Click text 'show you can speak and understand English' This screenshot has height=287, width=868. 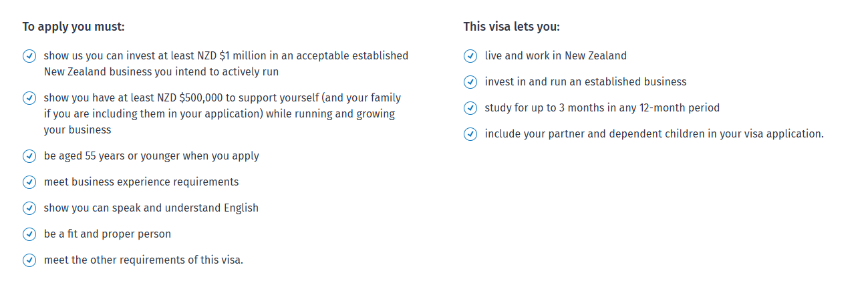point(151,208)
